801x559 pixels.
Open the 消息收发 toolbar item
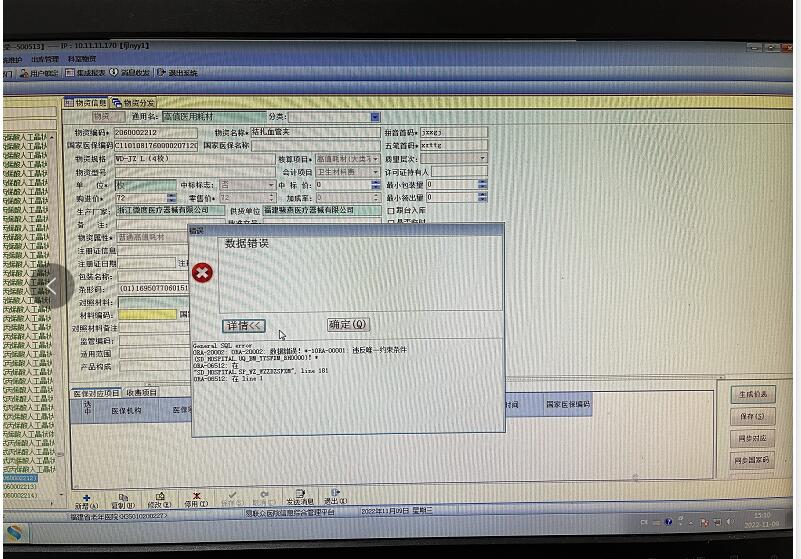[x=130, y=73]
